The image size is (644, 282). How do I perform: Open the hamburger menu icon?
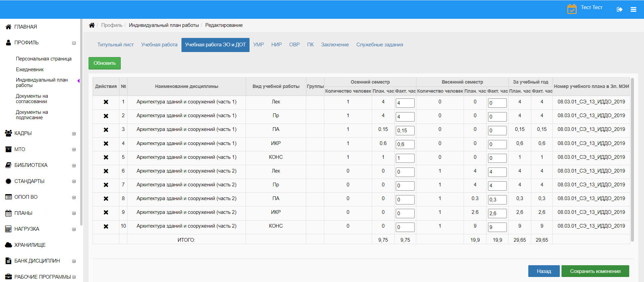pyautogui.click(x=633, y=9)
